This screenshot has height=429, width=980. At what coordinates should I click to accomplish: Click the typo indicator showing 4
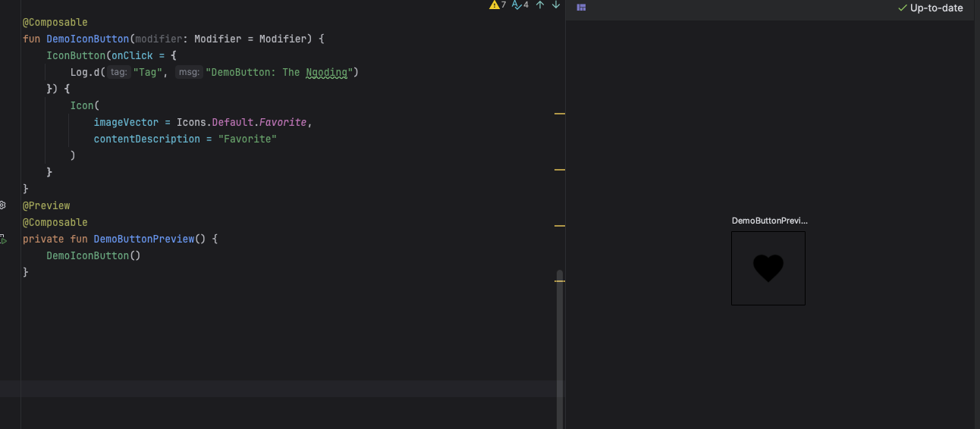coord(520,5)
